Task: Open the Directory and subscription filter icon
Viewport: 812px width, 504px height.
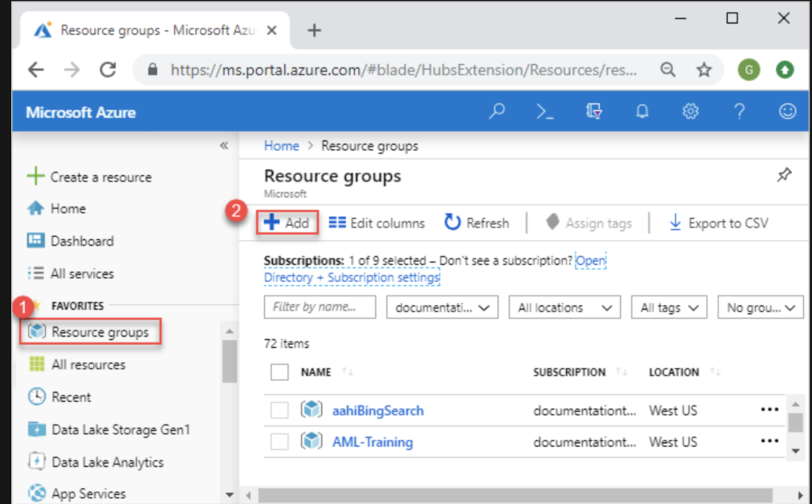Action: pyautogui.click(x=593, y=111)
